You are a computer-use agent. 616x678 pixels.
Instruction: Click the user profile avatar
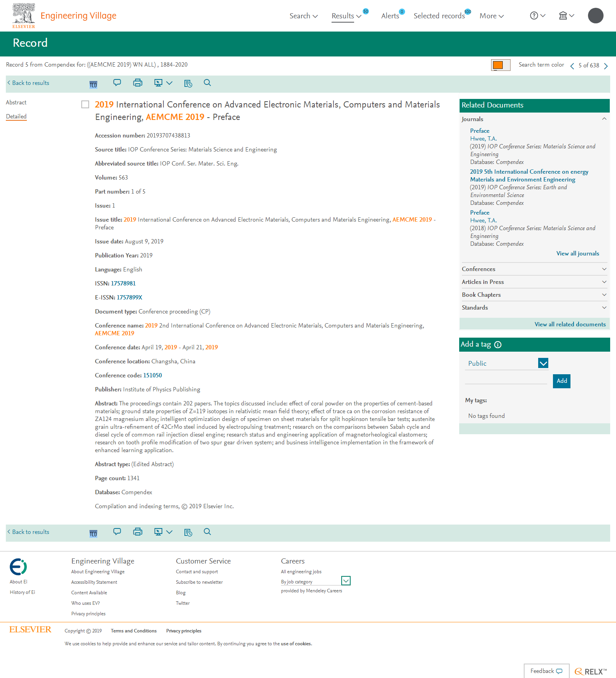[x=595, y=16]
